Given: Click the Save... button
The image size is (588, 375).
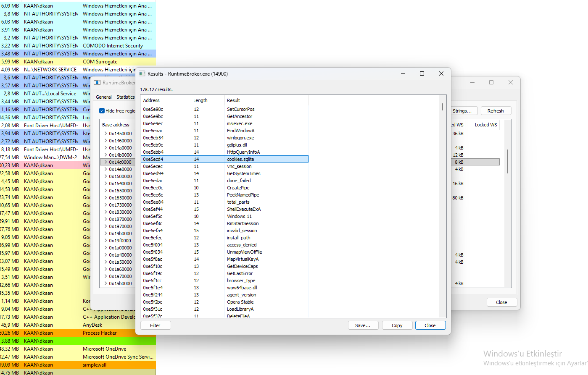Looking at the screenshot, I should click(363, 325).
